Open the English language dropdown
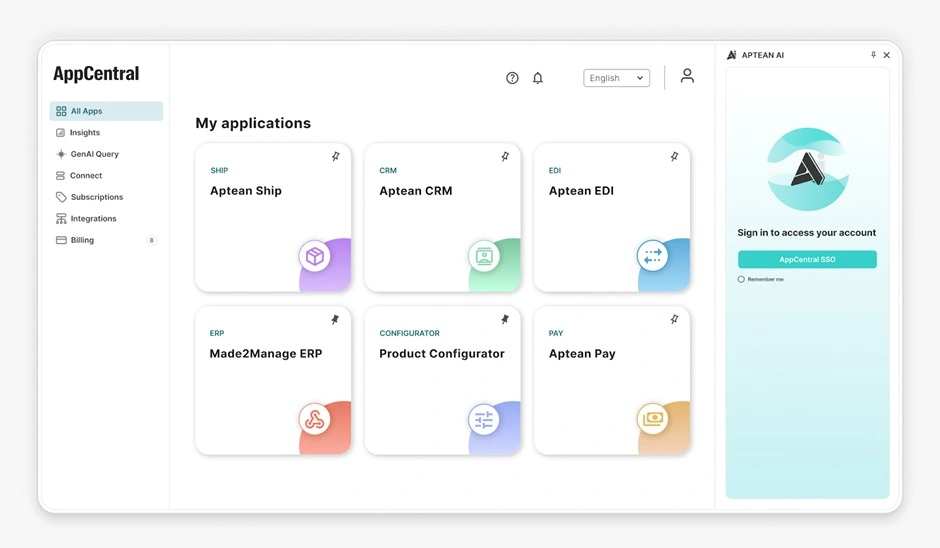 click(x=616, y=78)
